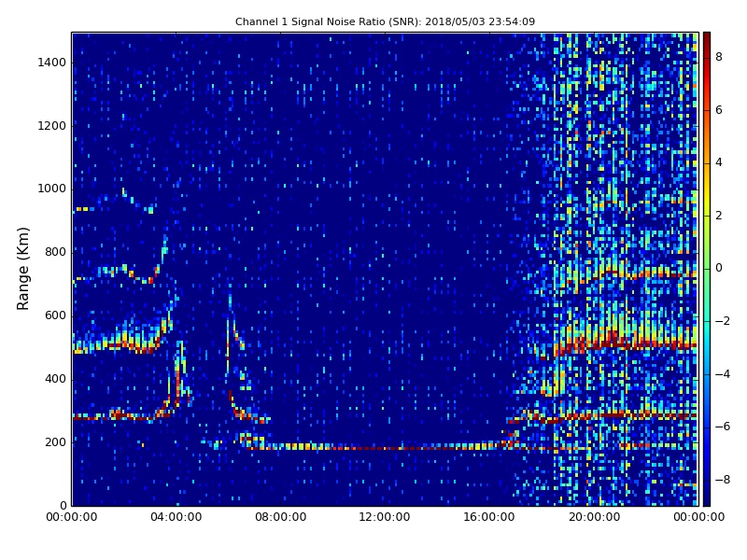Pick the colorbar label 8

(x=718, y=57)
